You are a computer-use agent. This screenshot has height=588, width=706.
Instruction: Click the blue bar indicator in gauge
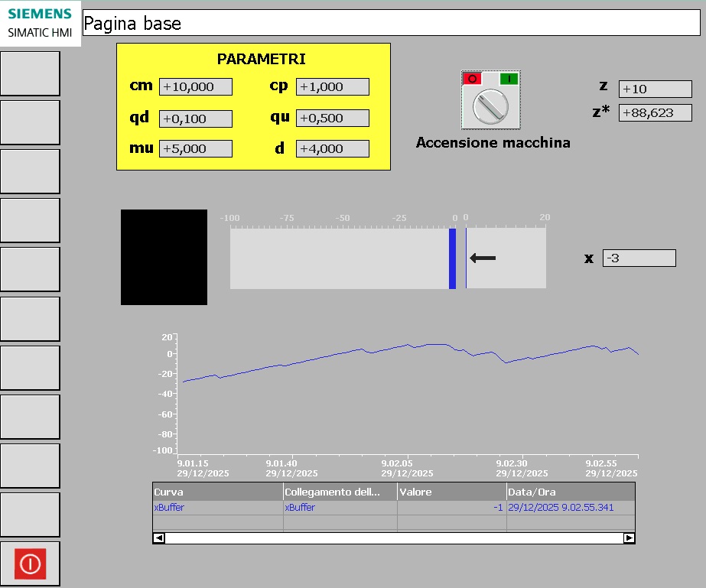coord(452,258)
